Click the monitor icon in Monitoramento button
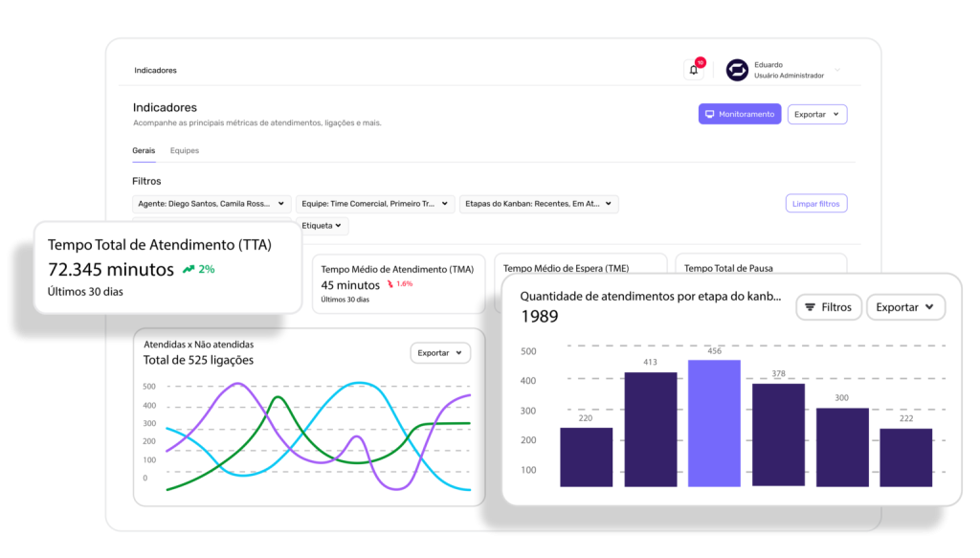The image size is (980, 558). point(710,115)
